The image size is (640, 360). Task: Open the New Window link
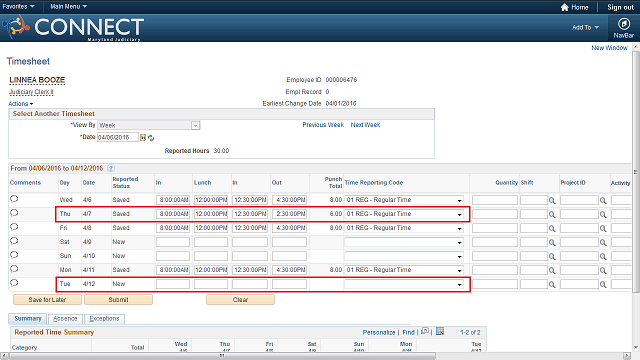coord(609,48)
